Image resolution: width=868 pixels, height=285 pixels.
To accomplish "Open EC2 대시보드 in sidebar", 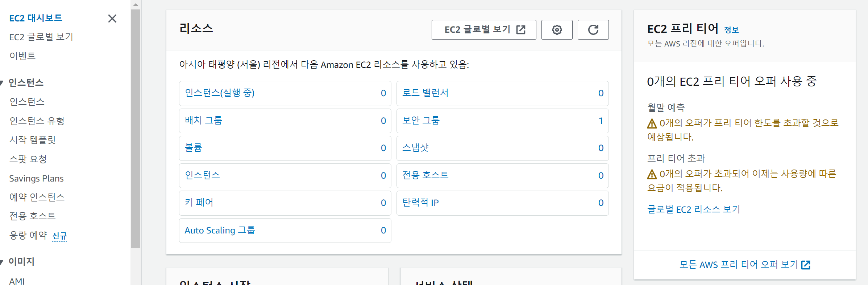I will 36,18.
